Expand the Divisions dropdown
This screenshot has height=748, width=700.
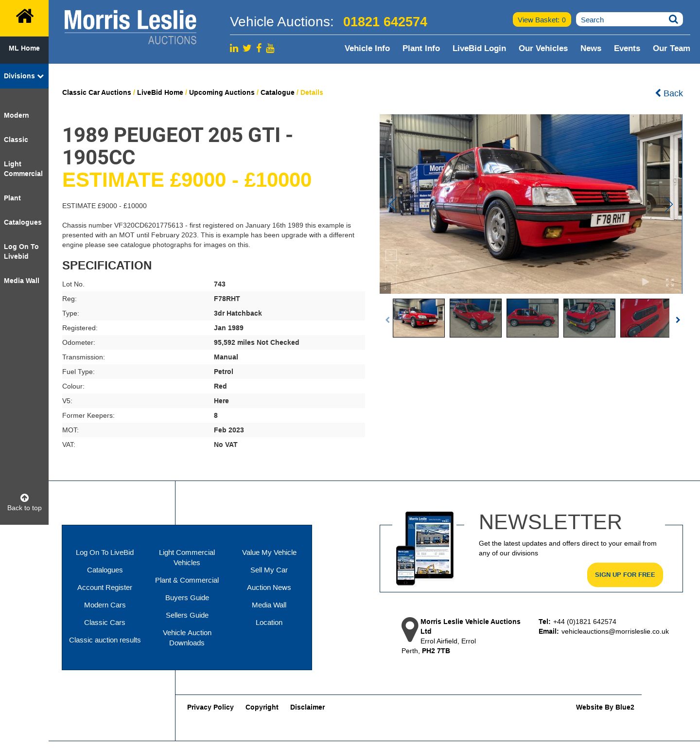coord(24,76)
